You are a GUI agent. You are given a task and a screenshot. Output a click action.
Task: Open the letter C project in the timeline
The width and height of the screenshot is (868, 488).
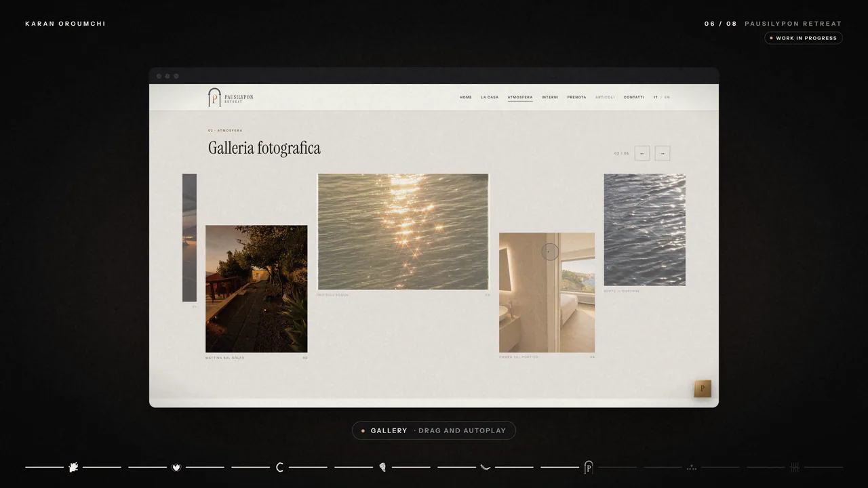click(x=279, y=467)
